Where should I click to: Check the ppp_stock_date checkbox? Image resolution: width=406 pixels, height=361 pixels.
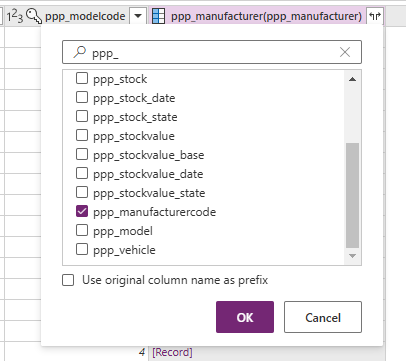pyautogui.click(x=82, y=97)
